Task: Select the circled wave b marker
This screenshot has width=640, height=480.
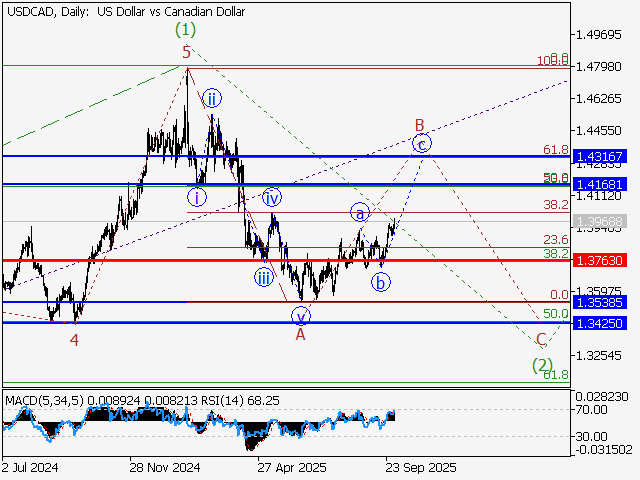Action: click(x=380, y=282)
